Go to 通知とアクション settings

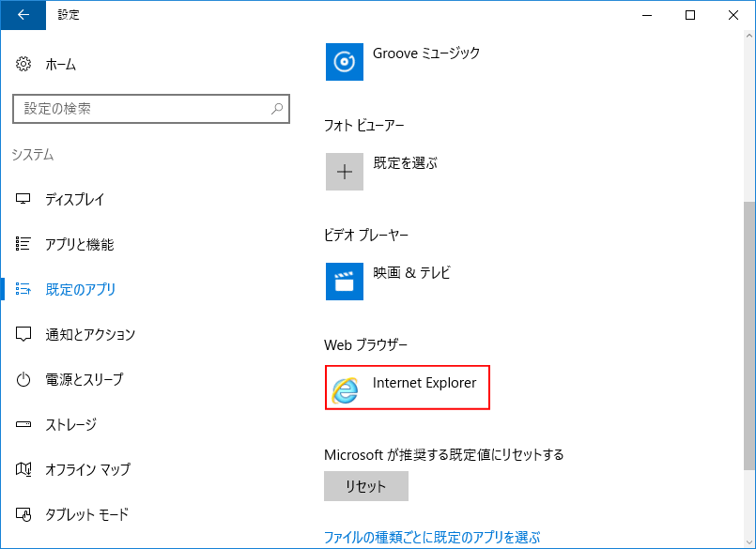click(90, 335)
